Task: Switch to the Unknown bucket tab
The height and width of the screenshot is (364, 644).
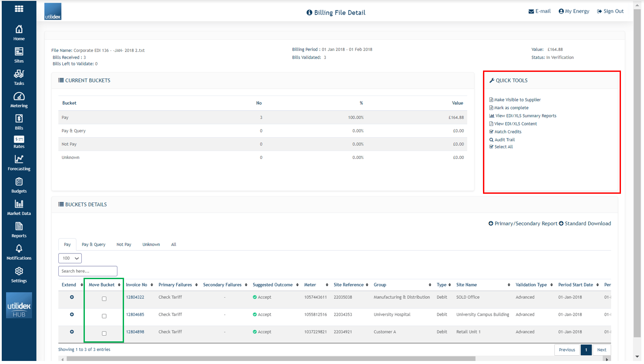Action: [151, 245]
